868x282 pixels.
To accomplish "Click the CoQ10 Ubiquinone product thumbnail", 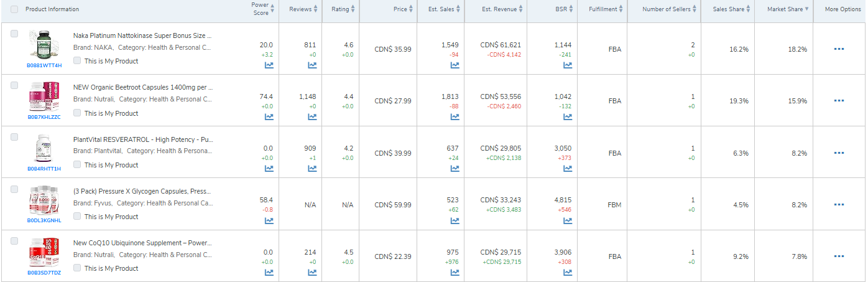I will coord(44,253).
